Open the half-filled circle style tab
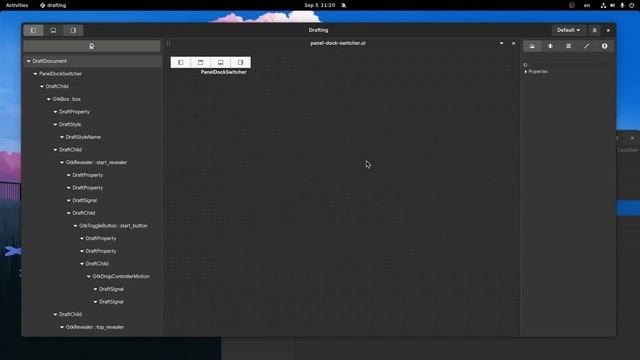Image resolution: width=640 pixels, height=360 pixels. pyautogui.click(x=550, y=46)
